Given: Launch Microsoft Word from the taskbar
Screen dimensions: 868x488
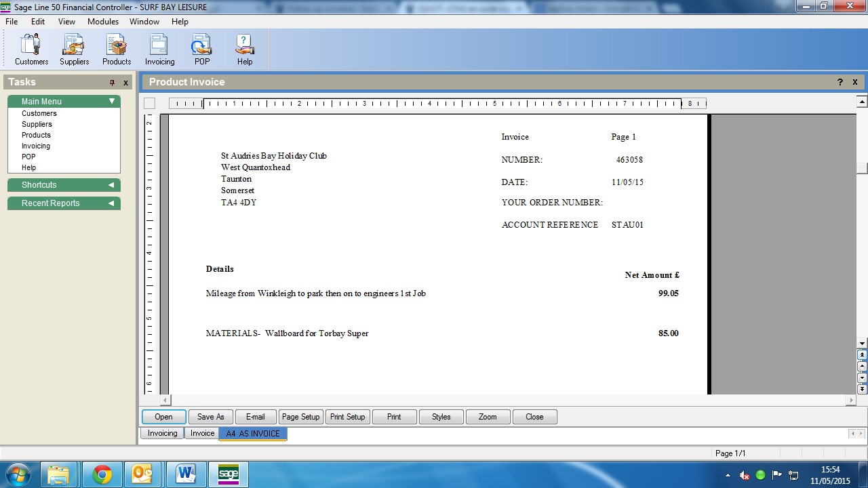Looking at the screenshot, I should pos(186,474).
